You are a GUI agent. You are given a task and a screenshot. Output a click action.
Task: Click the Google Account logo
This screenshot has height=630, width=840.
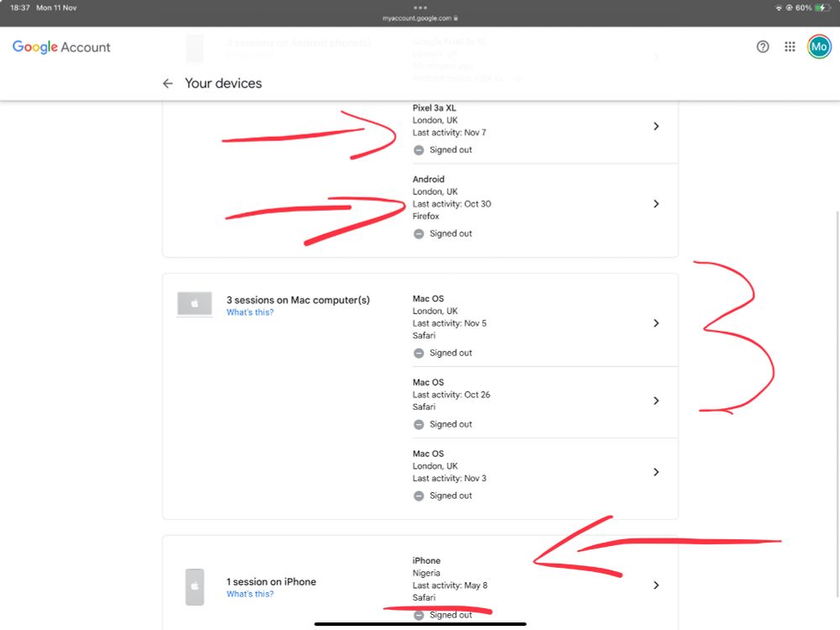pos(61,47)
